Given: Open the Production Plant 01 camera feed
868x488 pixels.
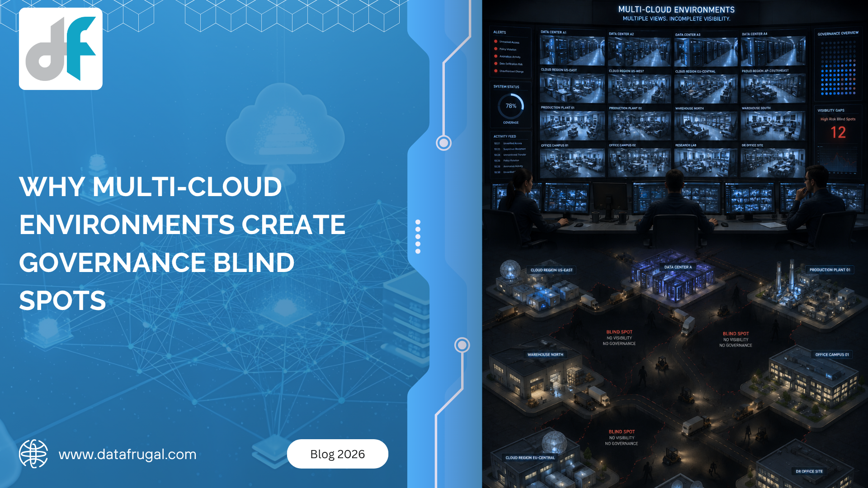Looking at the screenshot, I should coord(572,126).
